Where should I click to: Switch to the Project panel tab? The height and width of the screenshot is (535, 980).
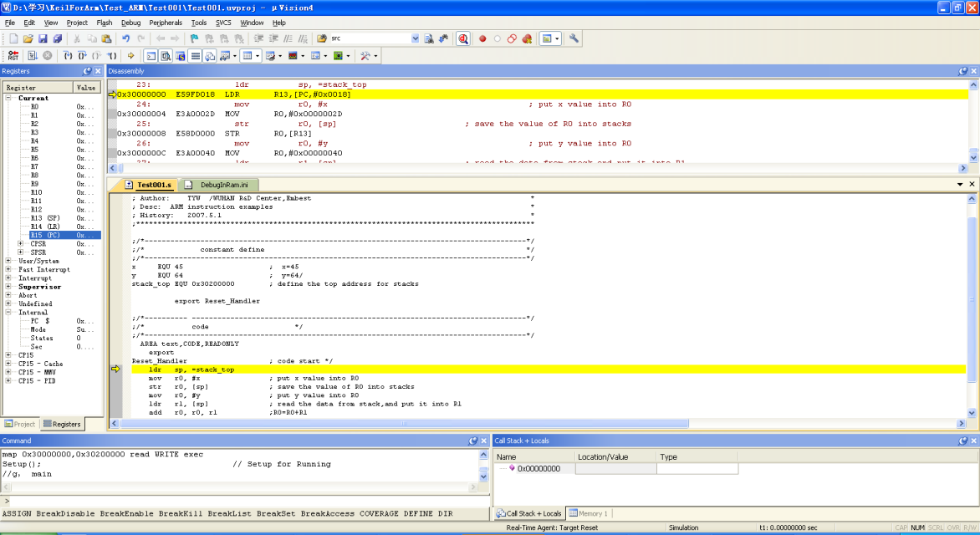[20, 424]
